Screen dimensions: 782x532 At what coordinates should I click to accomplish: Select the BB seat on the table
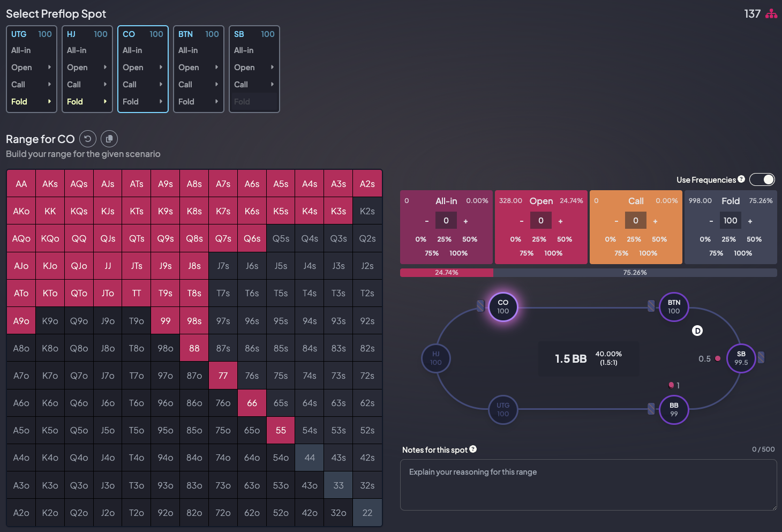point(674,410)
